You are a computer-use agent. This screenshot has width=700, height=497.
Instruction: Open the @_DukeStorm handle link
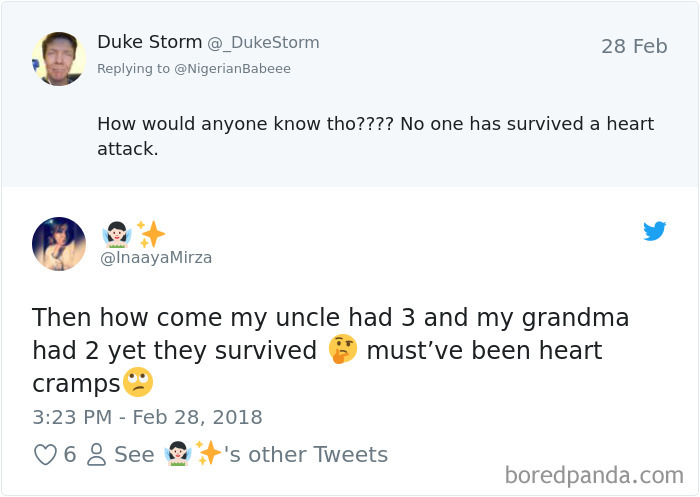point(263,43)
